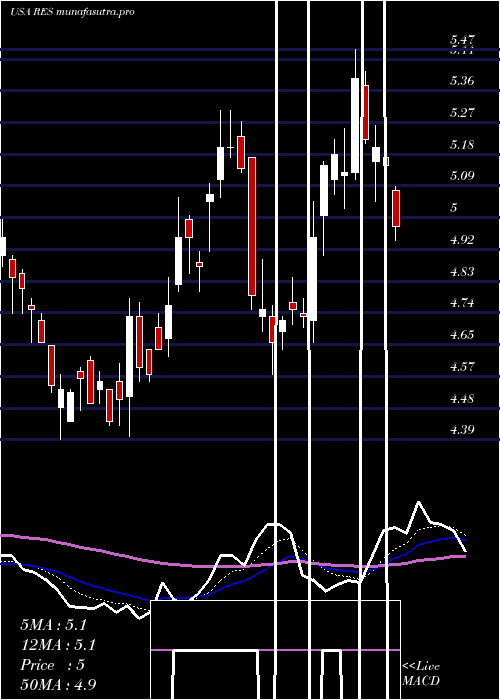Click the <<Live MACD label
This screenshot has height=700, width=500.
coord(421,674)
